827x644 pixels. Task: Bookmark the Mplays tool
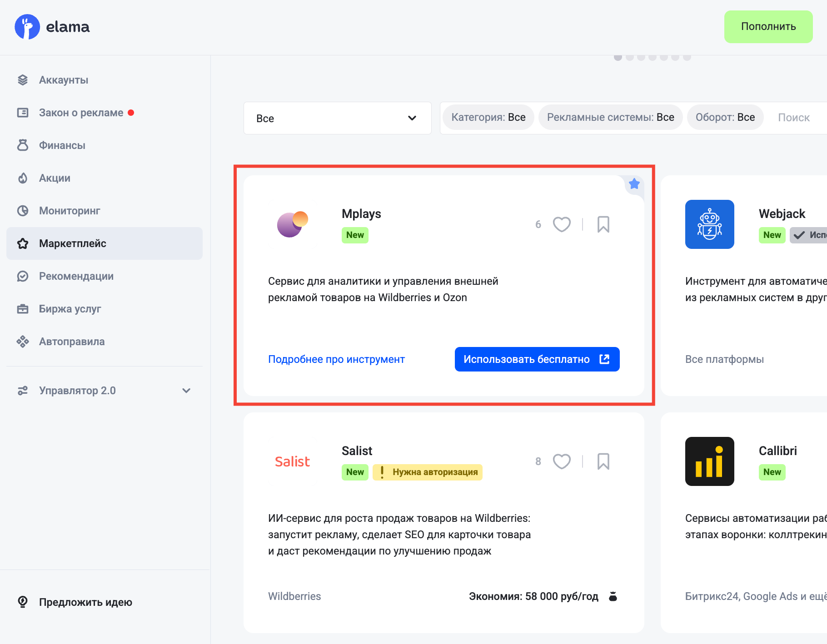coord(603,224)
